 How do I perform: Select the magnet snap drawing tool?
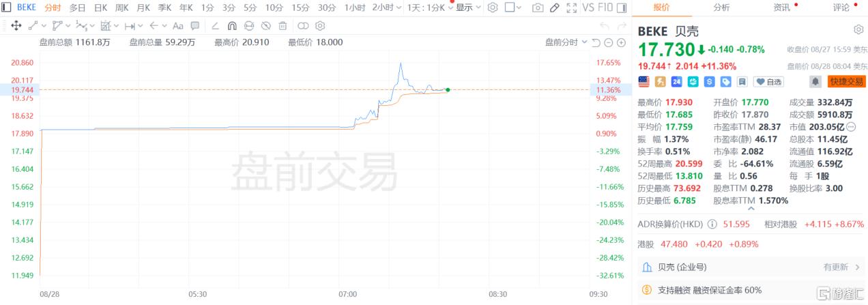[x=231, y=26]
